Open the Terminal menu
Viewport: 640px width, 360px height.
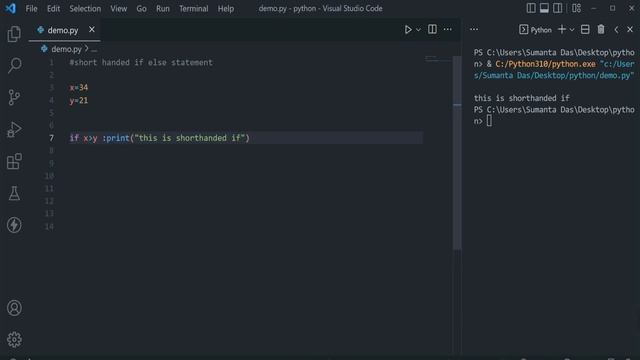click(x=193, y=9)
